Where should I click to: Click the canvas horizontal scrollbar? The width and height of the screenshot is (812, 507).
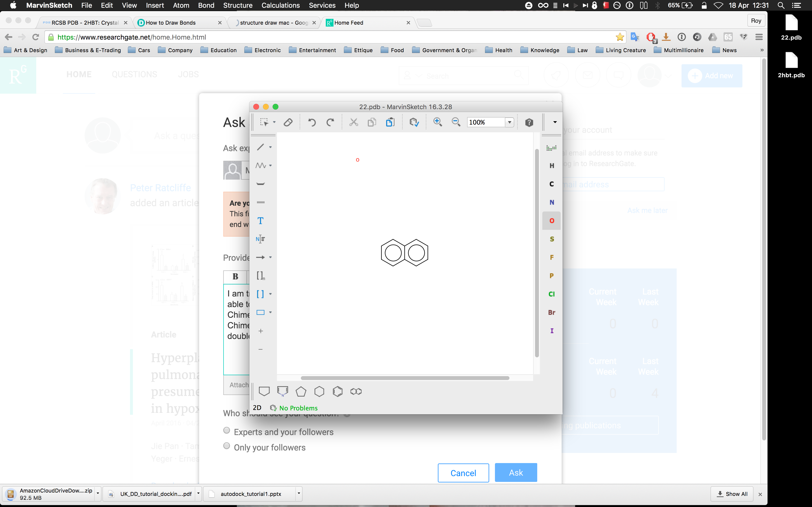pyautogui.click(x=405, y=378)
